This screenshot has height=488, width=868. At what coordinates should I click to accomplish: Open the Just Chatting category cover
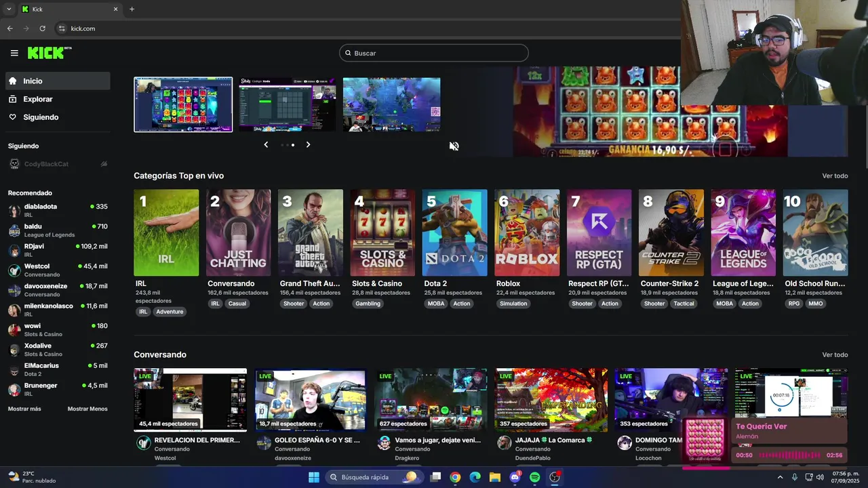click(238, 232)
